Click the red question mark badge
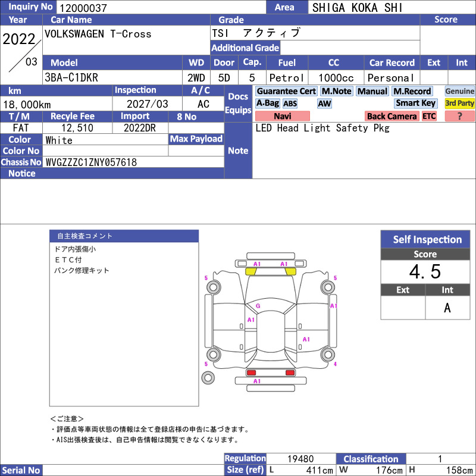 (459, 116)
